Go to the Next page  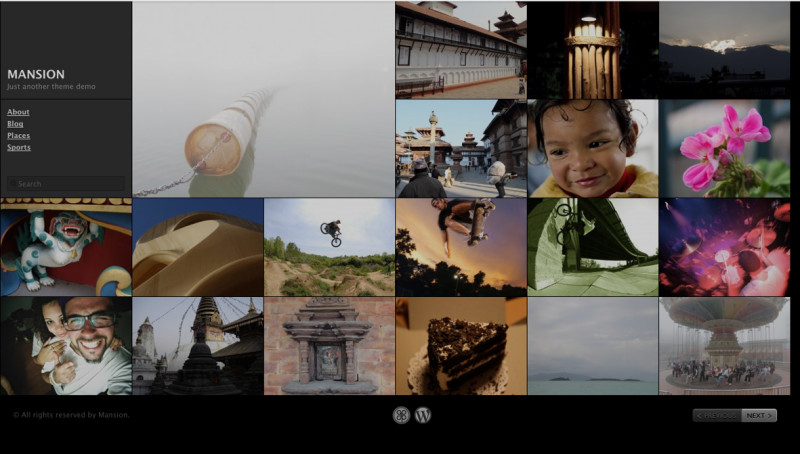pyautogui.click(x=759, y=415)
